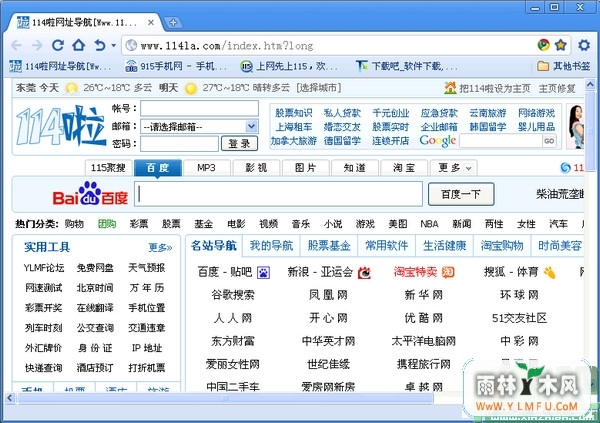The height and width of the screenshot is (423, 600).
Task: Click the Sina eye icon beside 亚运会
Action: pos(364,272)
